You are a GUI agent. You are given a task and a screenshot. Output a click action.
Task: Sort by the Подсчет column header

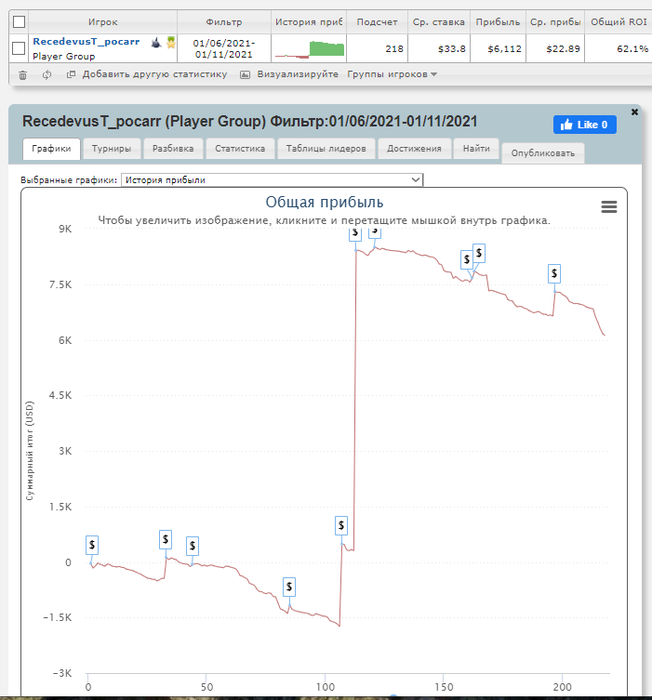(377, 22)
